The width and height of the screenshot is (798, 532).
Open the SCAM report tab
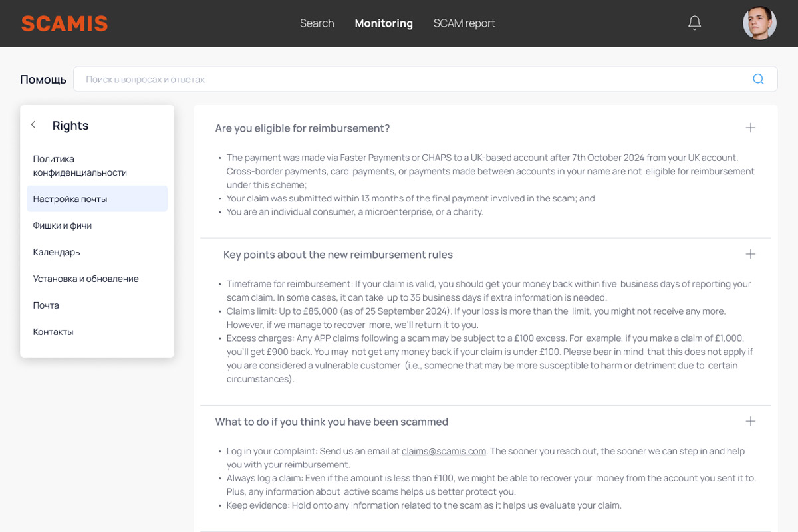464,23
